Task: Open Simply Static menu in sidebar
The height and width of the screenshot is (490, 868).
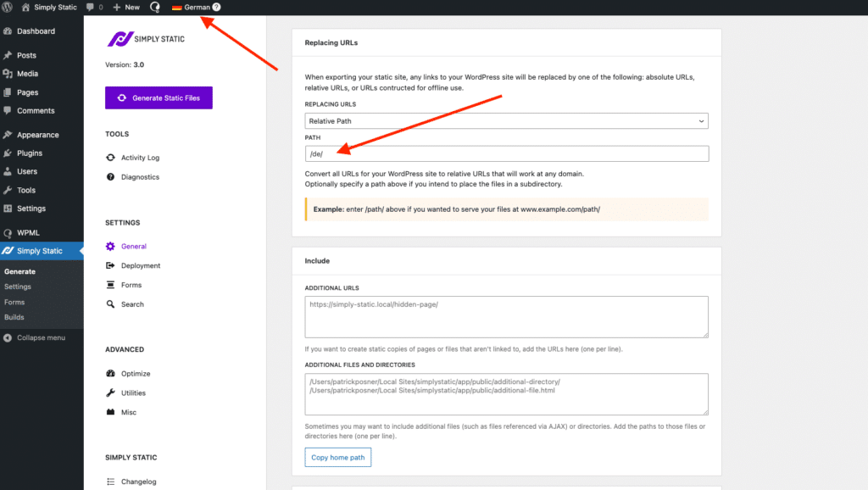Action: click(42, 251)
